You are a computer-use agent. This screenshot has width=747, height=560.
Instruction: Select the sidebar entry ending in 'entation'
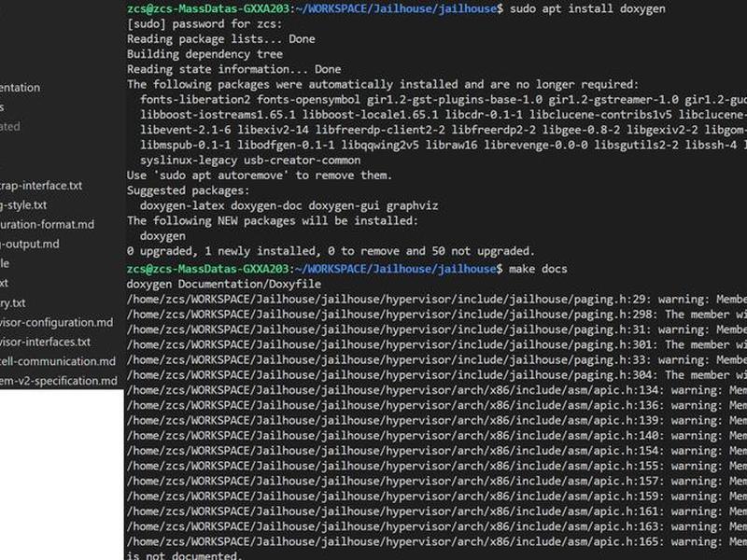coord(20,88)
